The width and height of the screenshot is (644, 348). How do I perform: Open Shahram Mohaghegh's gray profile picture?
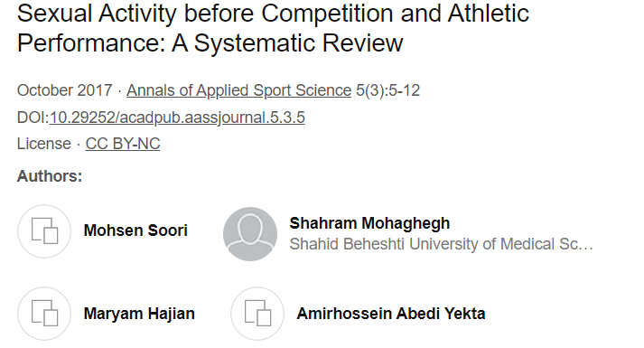point(250,234)
